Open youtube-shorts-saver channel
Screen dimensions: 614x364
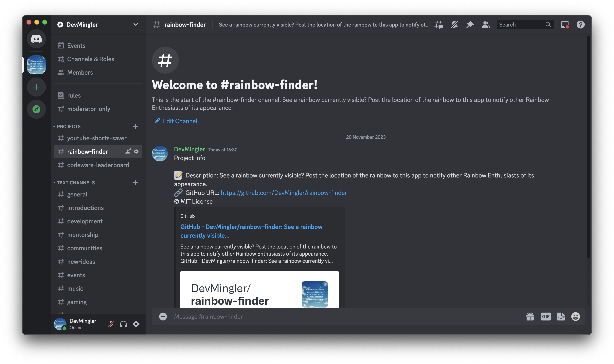tap(98, 138)
